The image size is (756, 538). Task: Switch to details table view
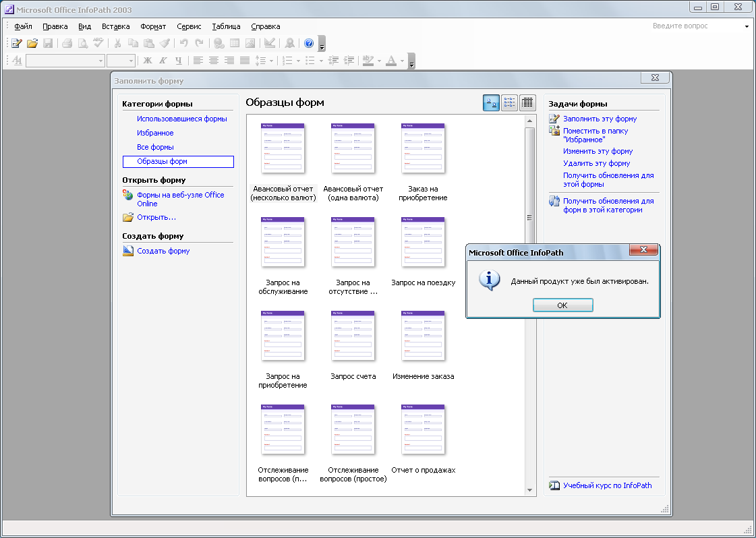tap(527, 102)
